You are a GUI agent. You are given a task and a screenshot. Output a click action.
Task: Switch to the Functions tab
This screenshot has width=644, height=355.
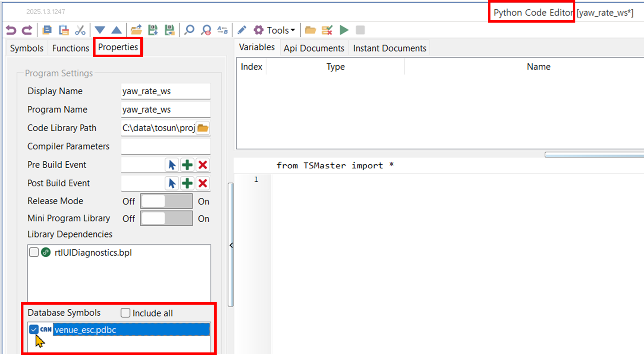[70, 48]
